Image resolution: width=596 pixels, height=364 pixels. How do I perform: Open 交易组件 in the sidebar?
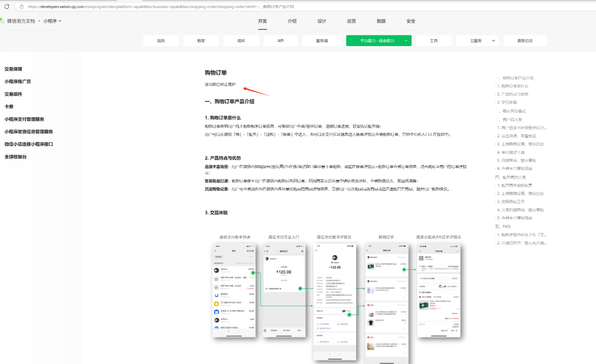(14, 94)
